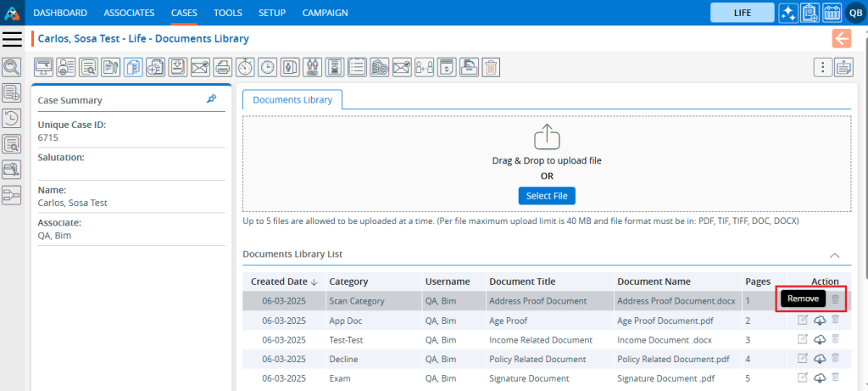Open the magnifier search icon in the left sidebar

[12, 67]
